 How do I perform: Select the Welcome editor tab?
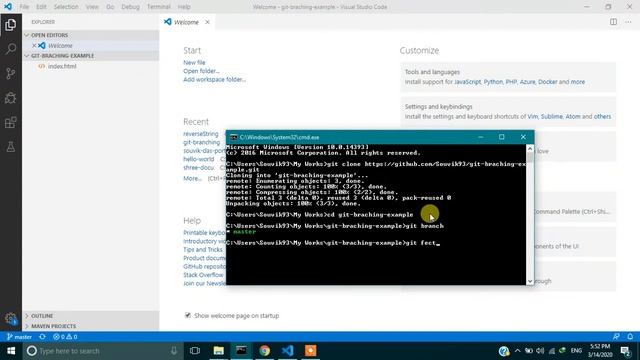(187, 22)
